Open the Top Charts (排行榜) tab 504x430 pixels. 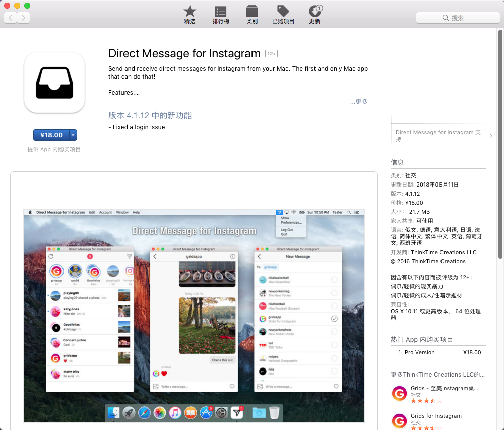click(x=221, y=15)
